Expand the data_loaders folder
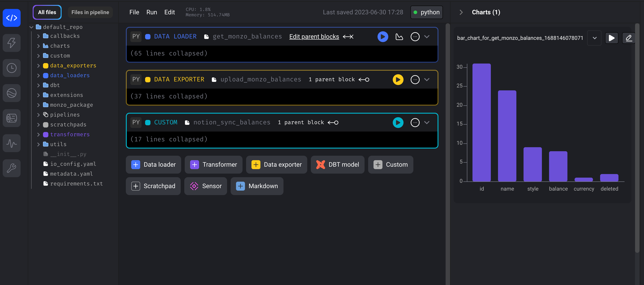 click(x=39, y=75)
